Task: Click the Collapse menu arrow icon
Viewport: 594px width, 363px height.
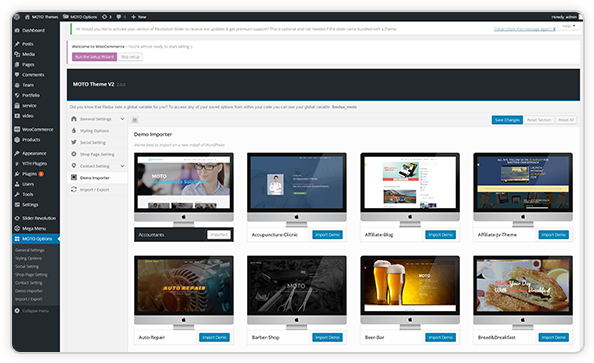Action: (17, 310)
